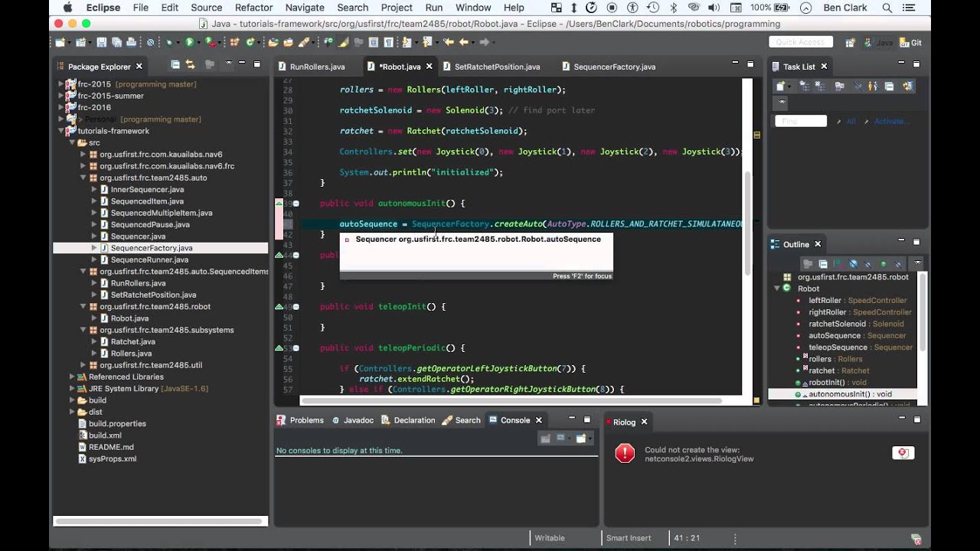This screenshot has width=980, height=551.
Task: Toggle Link with Editor in Package Explorer
Action: point(190,65)
